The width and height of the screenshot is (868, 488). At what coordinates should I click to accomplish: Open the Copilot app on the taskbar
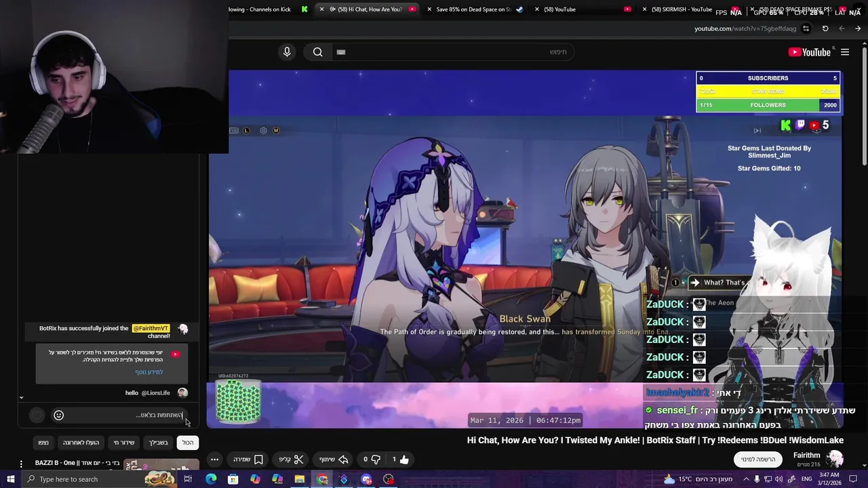255,479
